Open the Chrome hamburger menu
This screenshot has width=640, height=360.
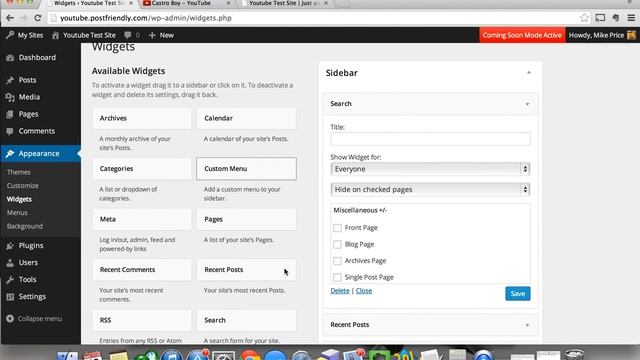631,18
